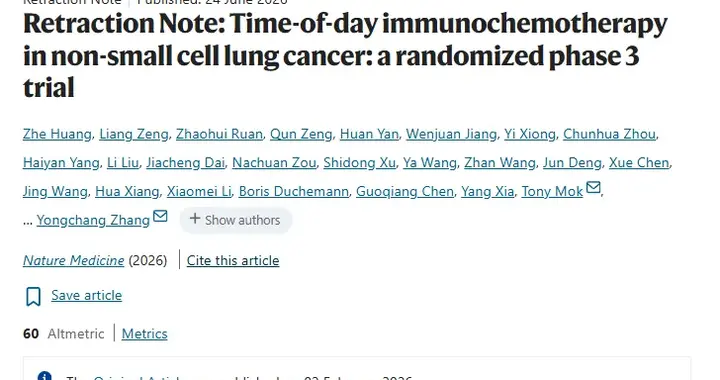
Task: Click the envelope icon next to Tony Mok
Action: click(x=593, y=187)
